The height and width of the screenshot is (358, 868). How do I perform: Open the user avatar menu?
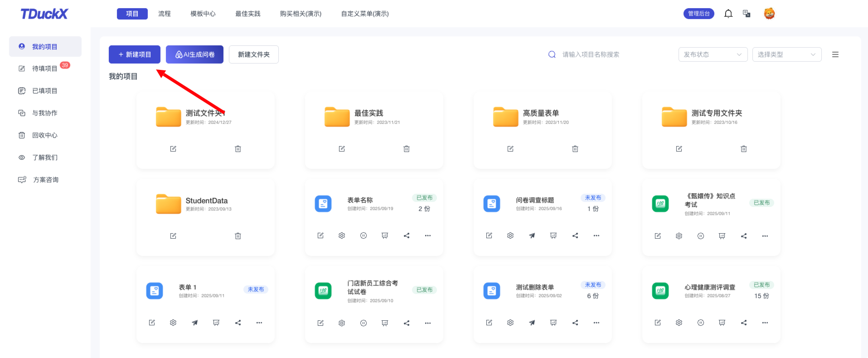point(769,14)
